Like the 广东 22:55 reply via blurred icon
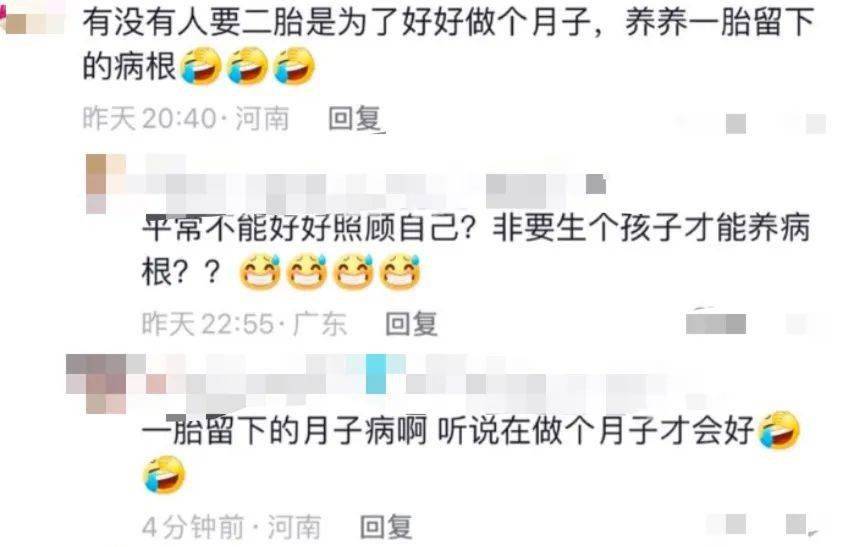The image size is (852, 547). tap(716, 324)
